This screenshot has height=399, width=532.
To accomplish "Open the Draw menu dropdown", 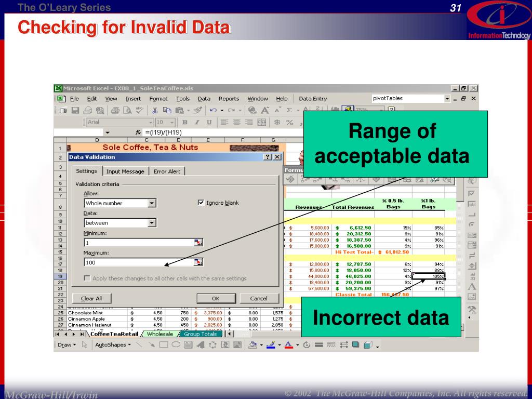I will coord(66,345).
